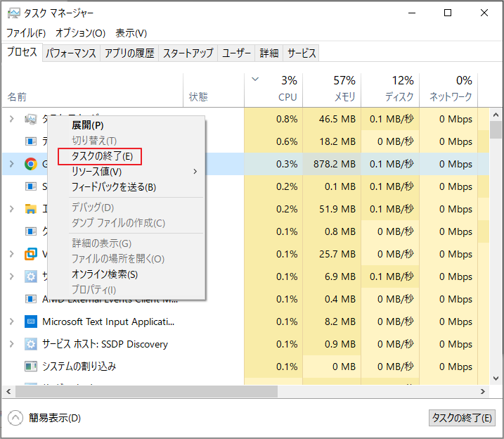Screen dimensions: 504x439
Task: Open the スタートアップ tab
Action: click(x=188, y=53)
